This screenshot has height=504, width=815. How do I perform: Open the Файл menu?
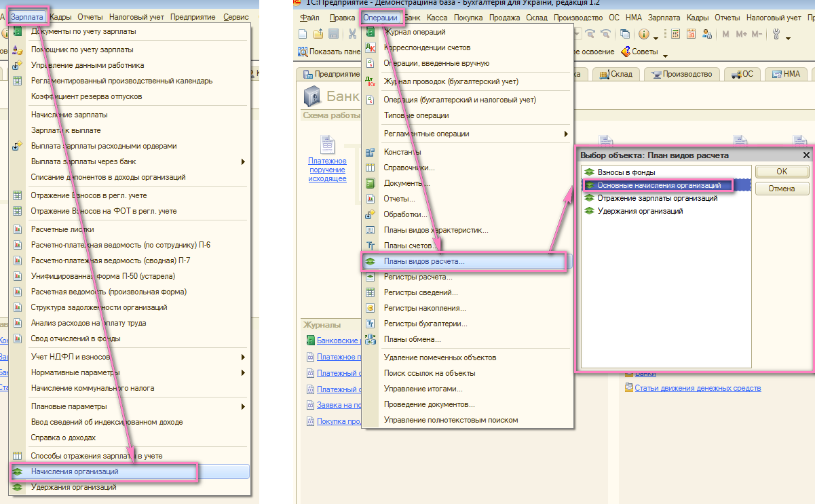pyautogui.click(x=309, y=18)
